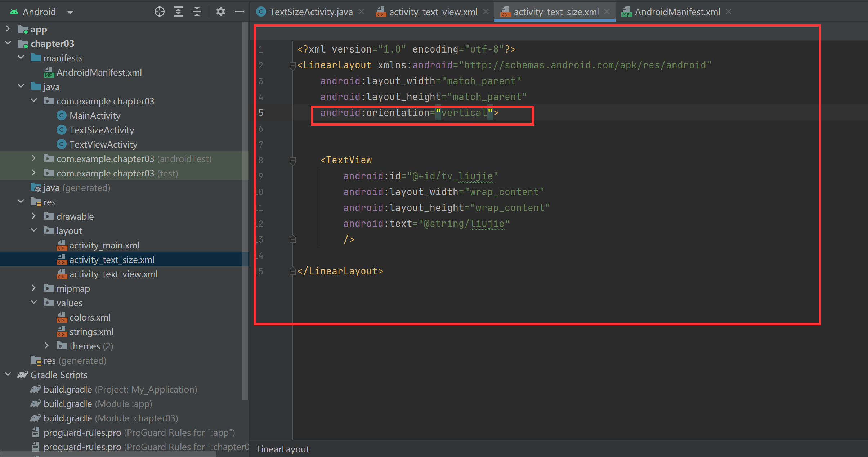The height and width of the screenshot is (457, 868).
Task: Select res (generated) folder
Action: pyautogui.click(x=75, y=360)
